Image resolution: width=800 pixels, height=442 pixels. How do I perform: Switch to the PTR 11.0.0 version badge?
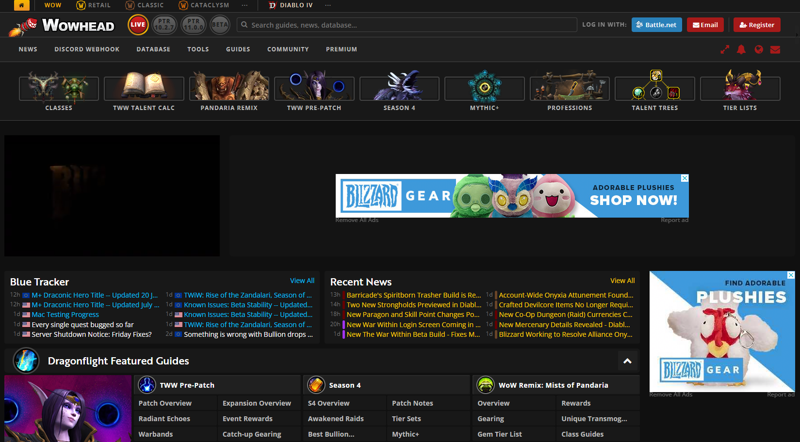coord(193,24)
